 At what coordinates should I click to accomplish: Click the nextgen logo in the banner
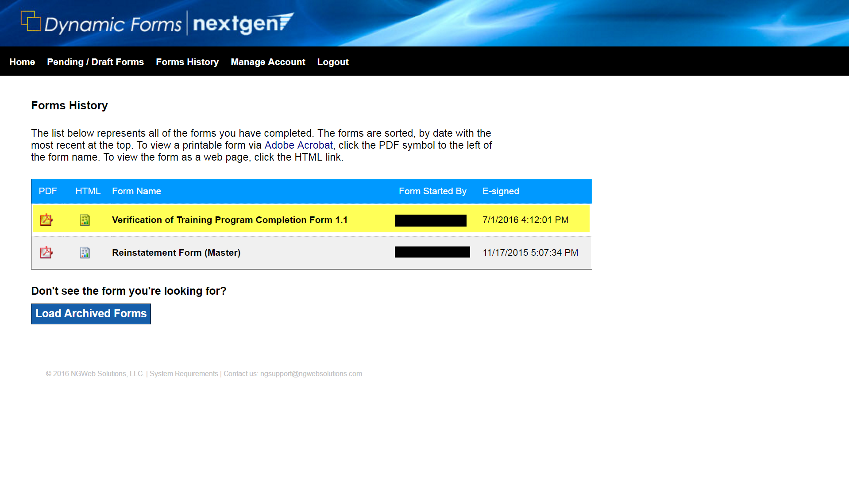tap(243, 23)
